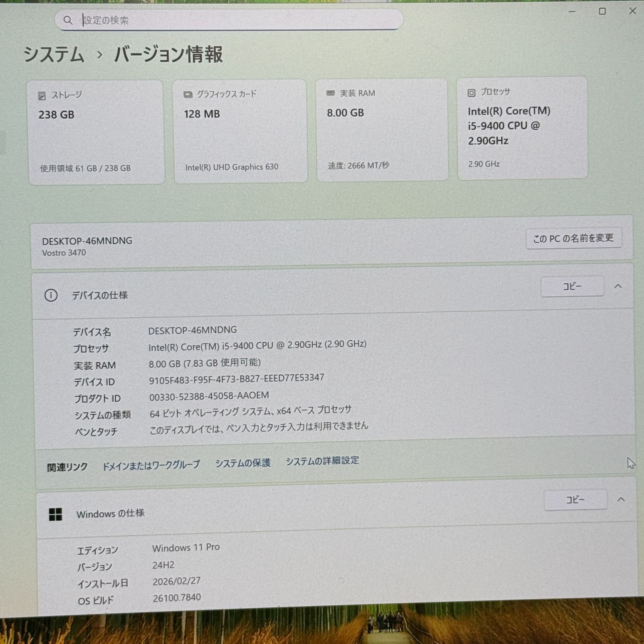Viewport: 644px width, 644px height.
Task: Click Intel(R) UHD Graphics 630 text
Action: coord(231,167)
